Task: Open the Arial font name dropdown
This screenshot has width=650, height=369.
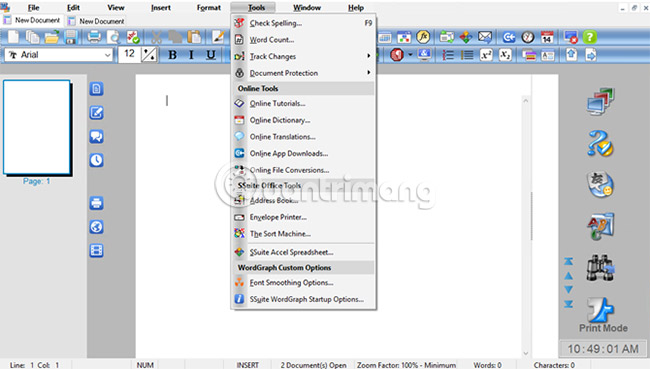Action: 107,55
